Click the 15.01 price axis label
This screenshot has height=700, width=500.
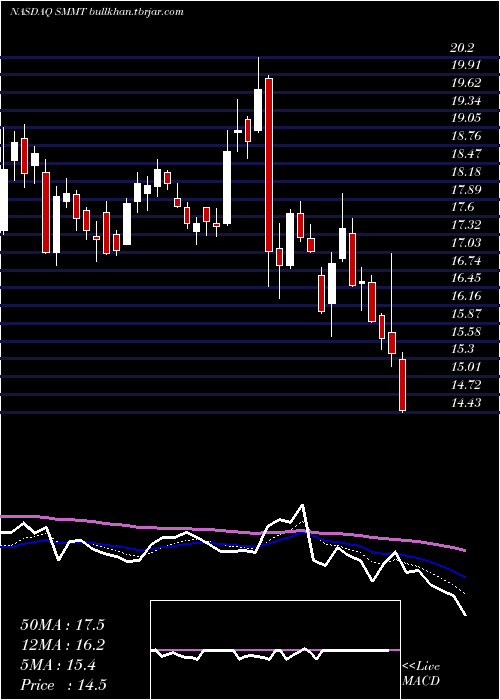466,367
